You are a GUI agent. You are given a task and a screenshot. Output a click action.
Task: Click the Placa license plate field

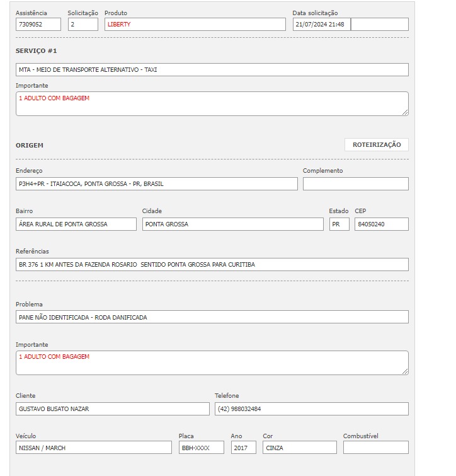pyautogui.click(x=201, y=448)
